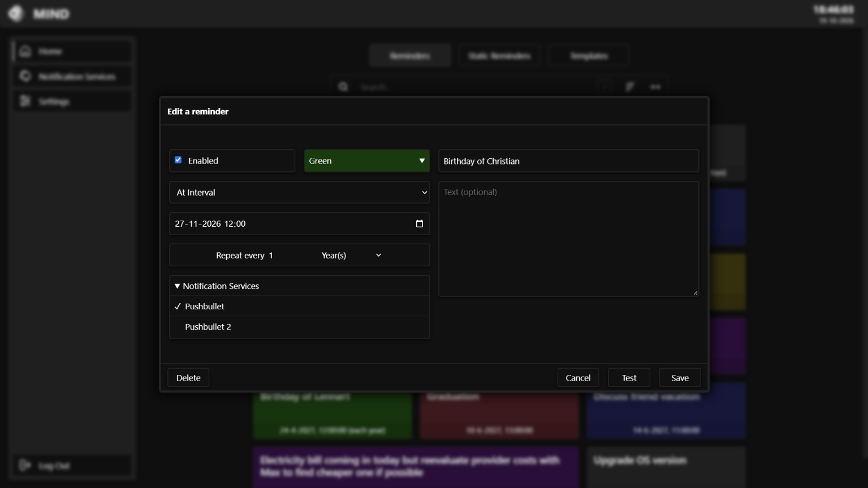The image size is (868, 488).
Task: Open the At Interval type dropdown
Action: 300,192
